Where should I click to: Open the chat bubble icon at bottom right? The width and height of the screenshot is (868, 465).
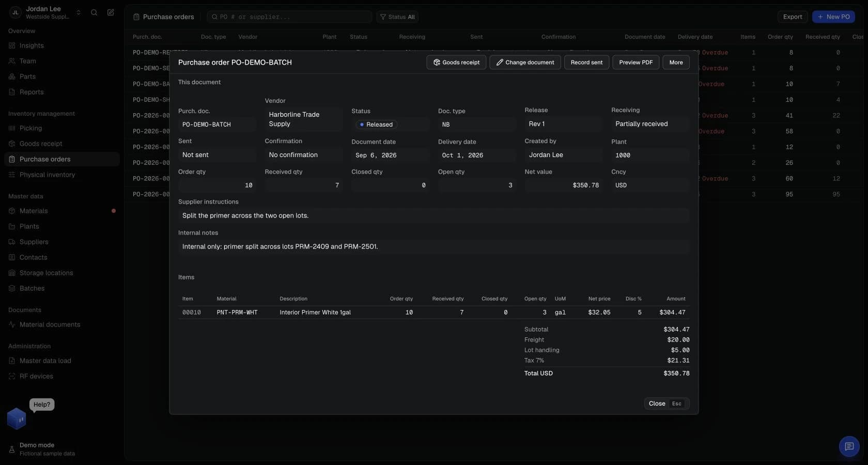click(849, 446)
